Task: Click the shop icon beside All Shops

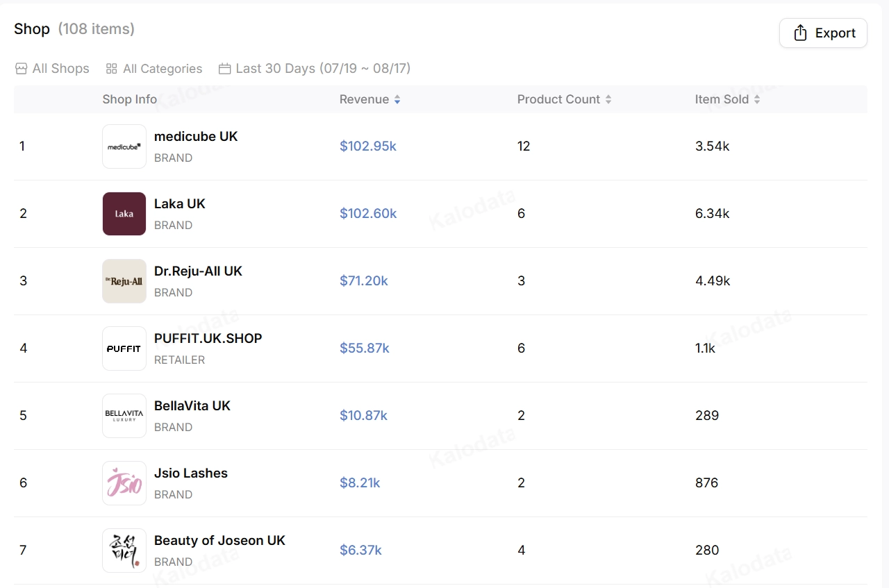Action: tap(22, 69)
